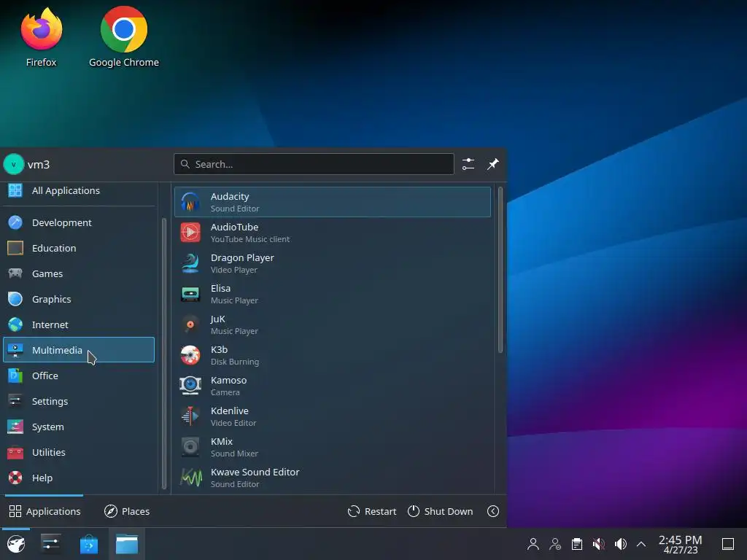Open Firefox desktop shortcut
The height and width of the screenshot is (560, 747).
pos(41,37)
